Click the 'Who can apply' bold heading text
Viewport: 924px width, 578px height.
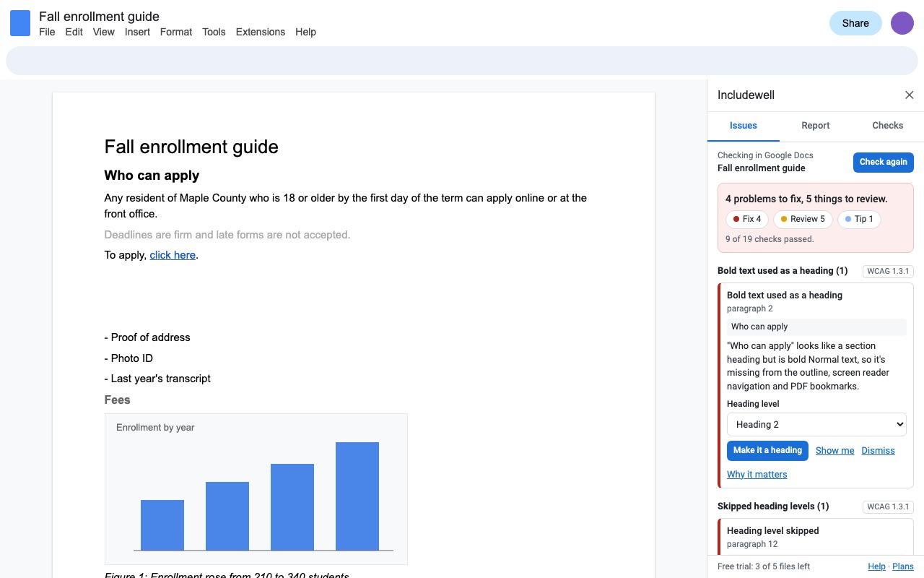point(152,176)
